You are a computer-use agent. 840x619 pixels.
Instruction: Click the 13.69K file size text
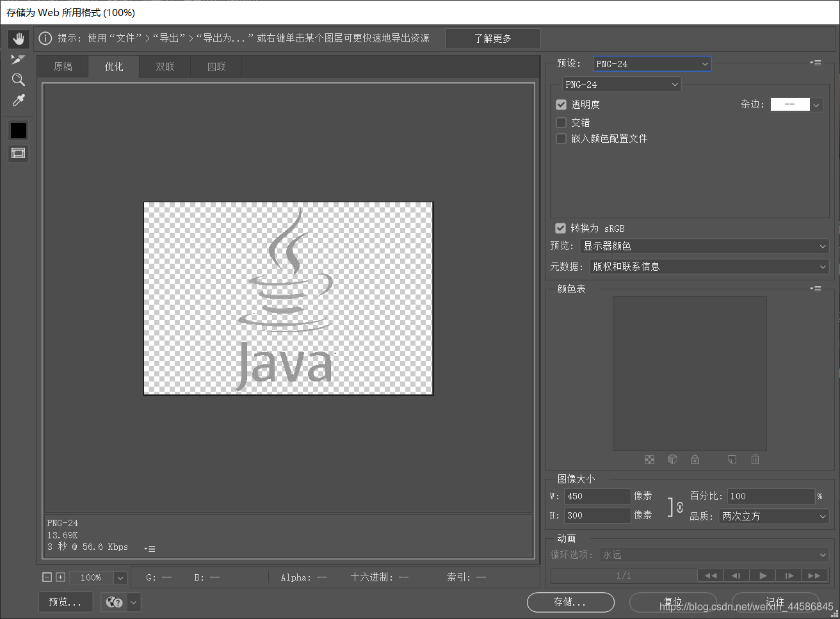click(62, 535)
